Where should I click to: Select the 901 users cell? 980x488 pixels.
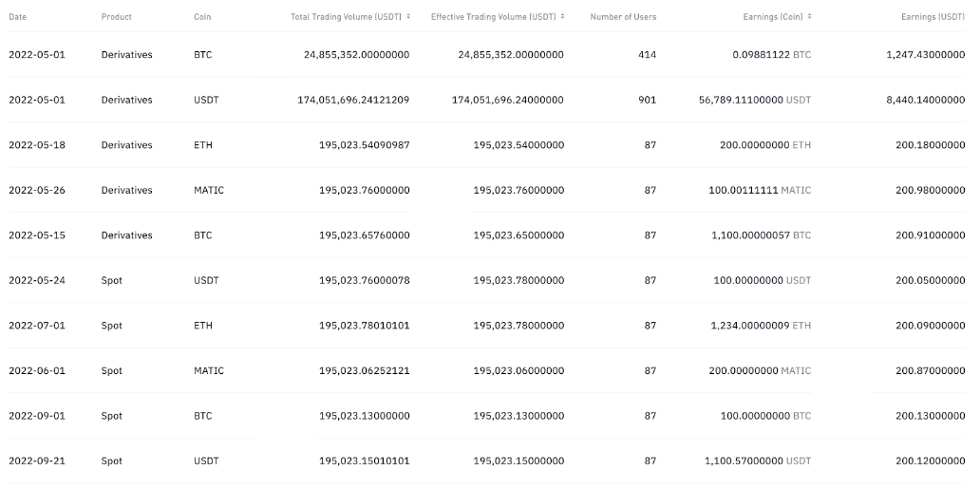[x=647, y=100]
